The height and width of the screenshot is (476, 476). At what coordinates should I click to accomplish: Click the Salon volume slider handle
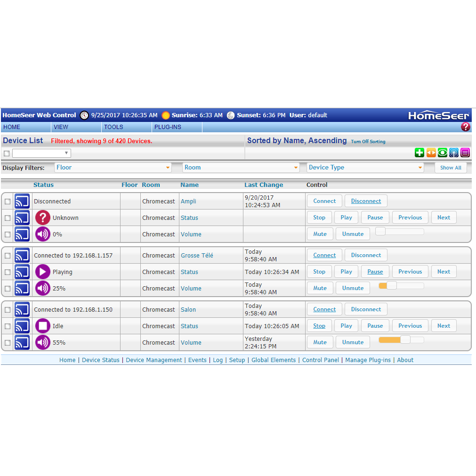(405, 340)
